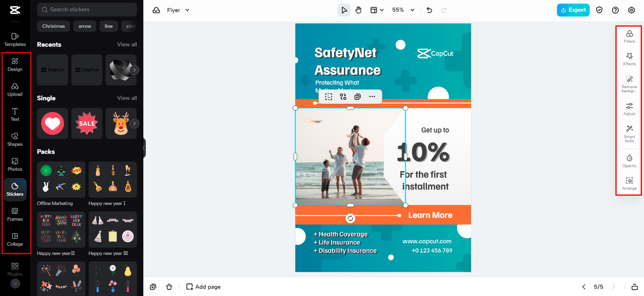Screen dimensions: 644x296
Task: Select the Christmas tag
Action: tap(54, 26)
